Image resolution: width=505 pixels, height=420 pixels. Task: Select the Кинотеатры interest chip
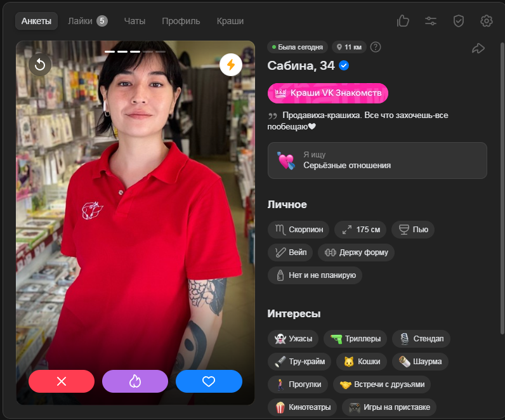(303, 407)
